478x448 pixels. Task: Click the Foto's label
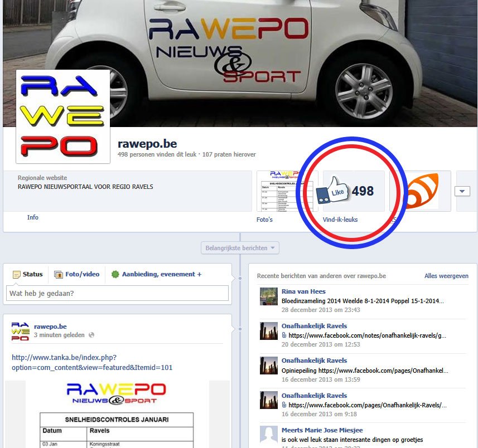coord(264,220)
